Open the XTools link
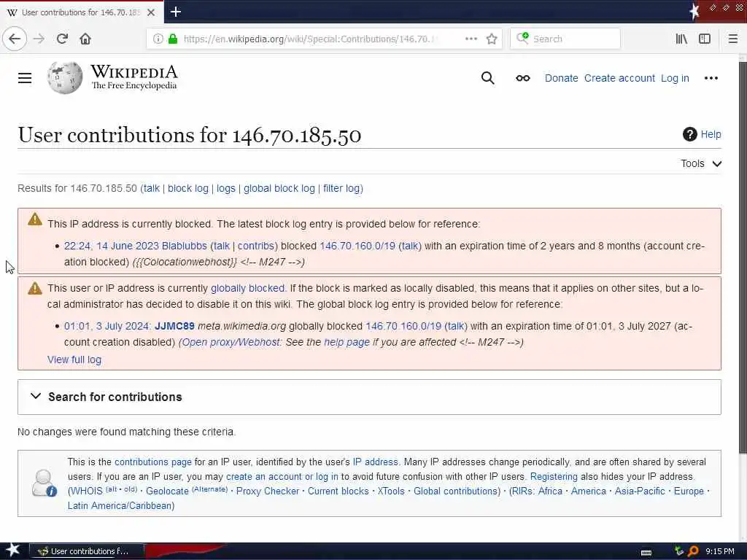This screenshot has height=560, width=747. (x=391, y=491)
